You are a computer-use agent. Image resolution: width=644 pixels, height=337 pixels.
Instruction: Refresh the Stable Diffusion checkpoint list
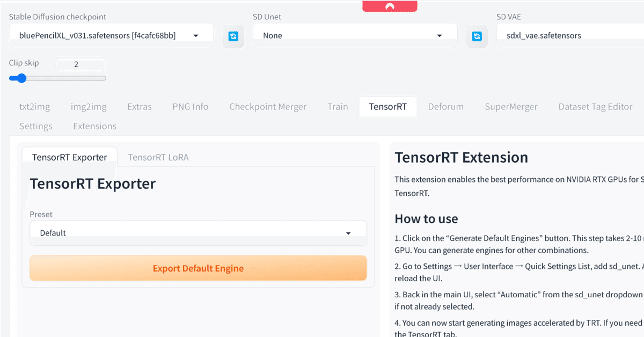coord(233,36)
